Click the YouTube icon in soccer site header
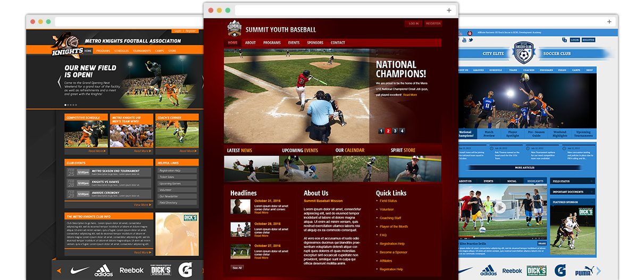Screen dimensions: 644x280 point(464,40)
